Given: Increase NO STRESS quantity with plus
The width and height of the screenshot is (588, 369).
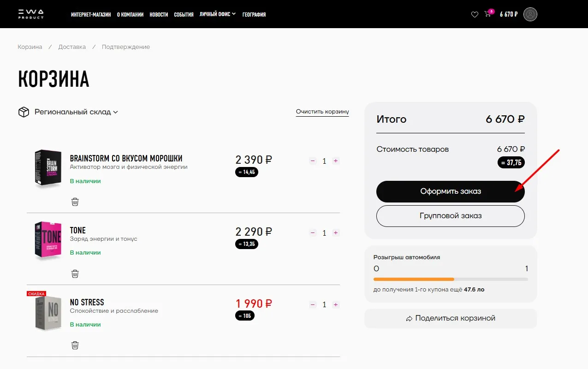Looking at the screenshot, I should (x=336, y=304).
